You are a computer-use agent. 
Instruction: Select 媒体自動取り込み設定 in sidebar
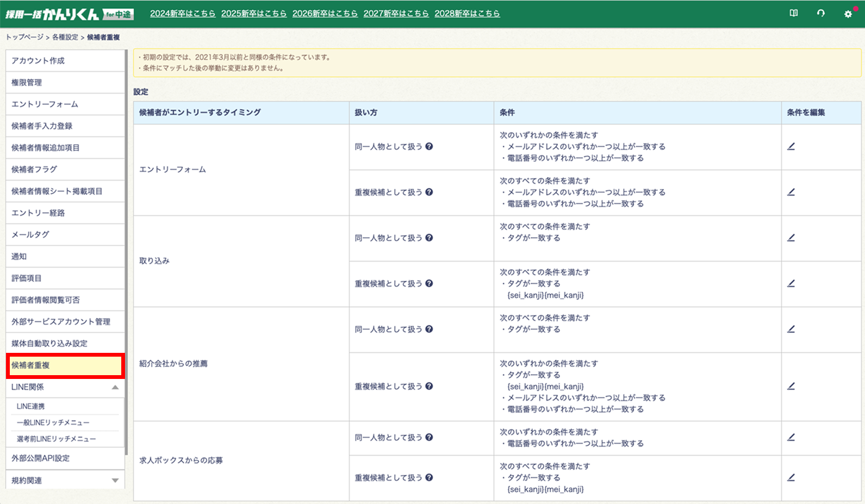coord(65,344)
